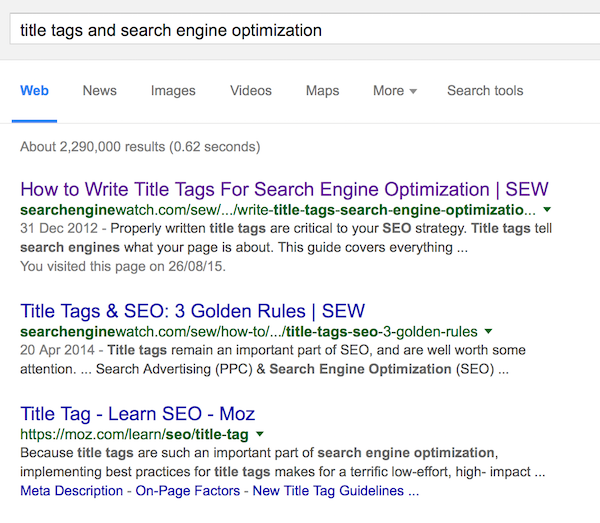This screenshot has height=523, width=600.
Task: Open 'Title Tags & SEO: 3 Golden Rules' result
Action: pyautogui.click(x=192, y=310)
